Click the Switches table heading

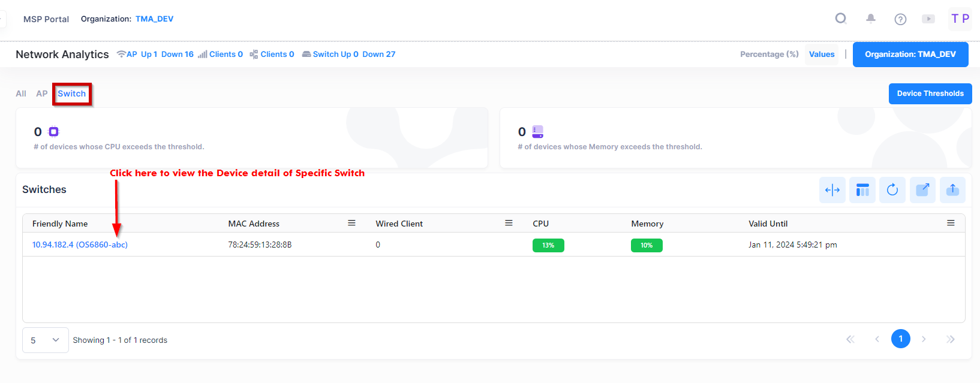point(44,189)
